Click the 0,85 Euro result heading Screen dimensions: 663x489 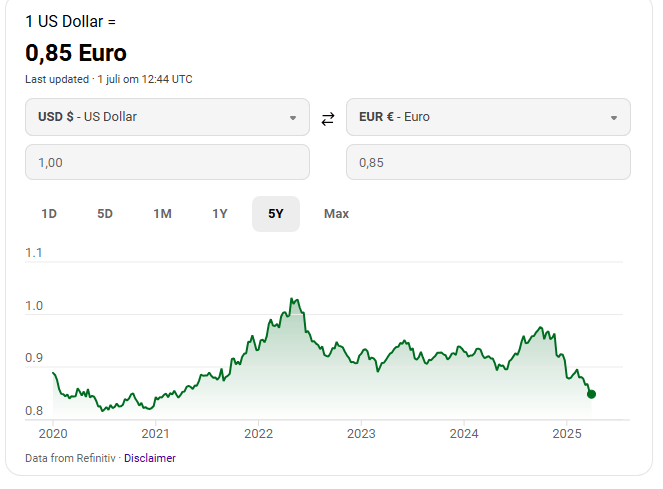76,53
